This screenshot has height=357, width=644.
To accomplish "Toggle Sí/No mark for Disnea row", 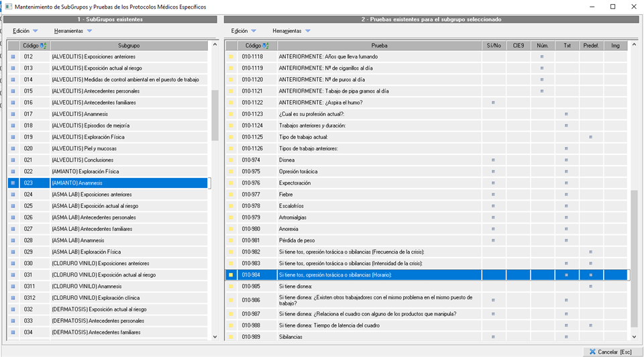I will tap(493, 160).
